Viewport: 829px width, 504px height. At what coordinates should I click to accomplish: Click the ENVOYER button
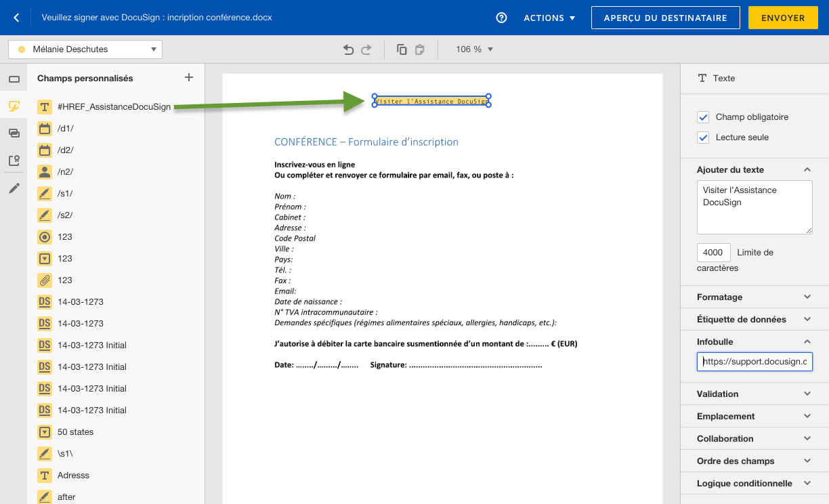point(783,18)
